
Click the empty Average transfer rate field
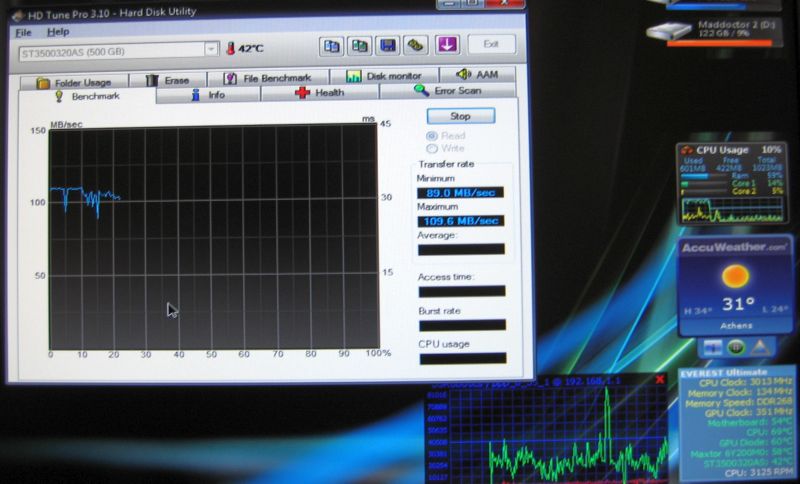click(x=461, y=249)
